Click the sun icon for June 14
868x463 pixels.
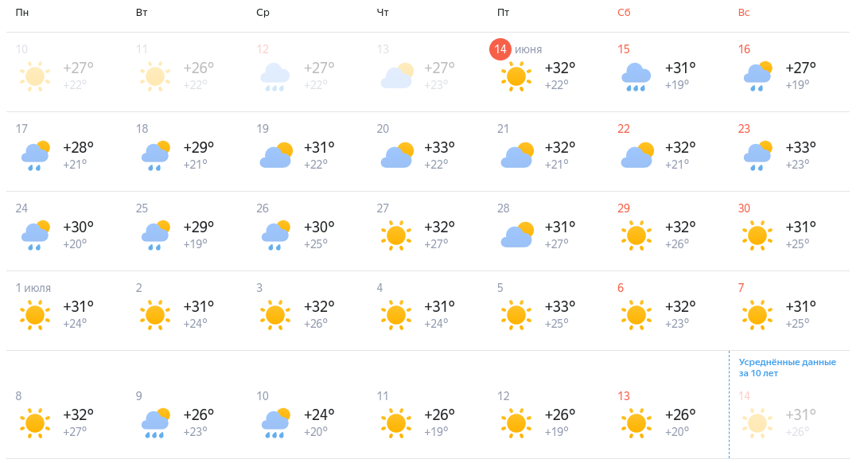click(516, 76)
